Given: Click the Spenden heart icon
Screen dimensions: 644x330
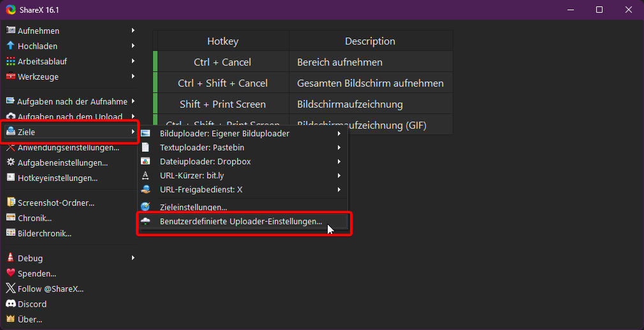Looking at the screenshot, I should tap(10, 273).
